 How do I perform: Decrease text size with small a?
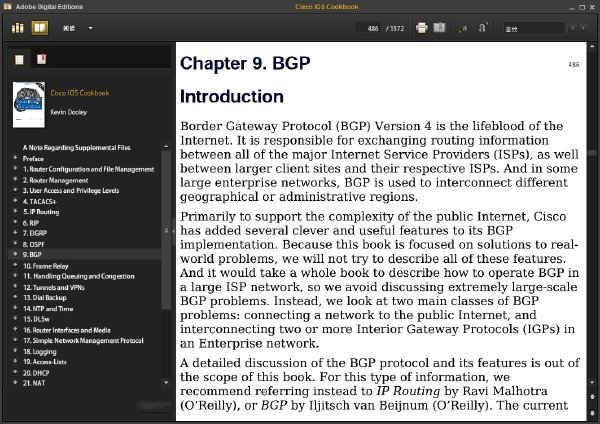tap(464, 28)
